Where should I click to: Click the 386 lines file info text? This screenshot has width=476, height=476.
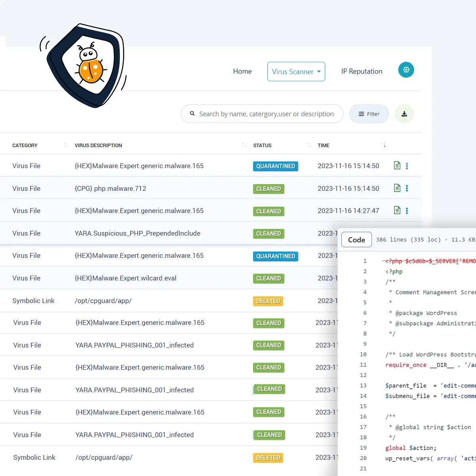point(426,240)
